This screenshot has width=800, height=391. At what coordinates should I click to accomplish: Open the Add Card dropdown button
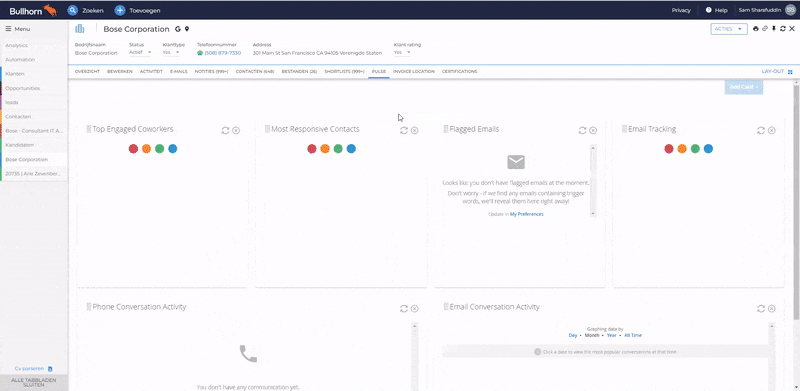pos(743,87)
